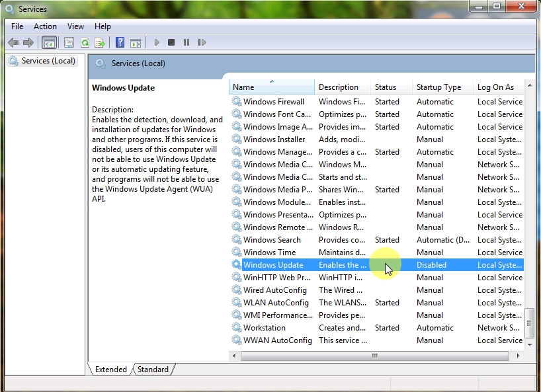Select the Windows Firewall service row
541x392 pixels.
[274, 102]
